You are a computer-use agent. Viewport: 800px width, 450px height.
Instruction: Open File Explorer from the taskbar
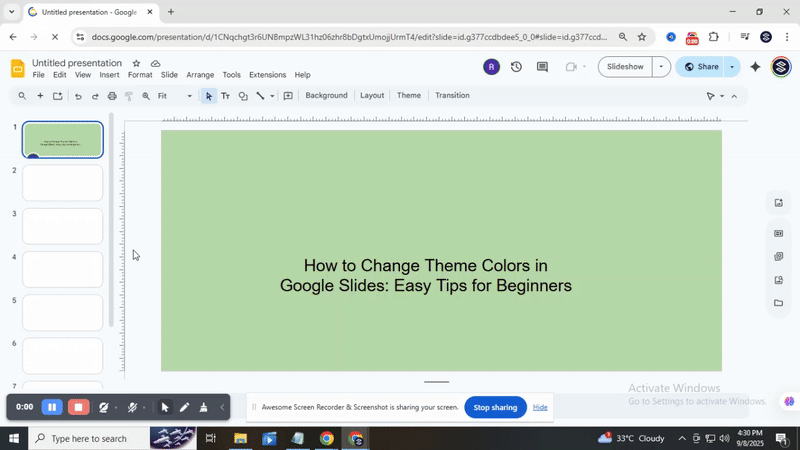[x=240, y=438]
